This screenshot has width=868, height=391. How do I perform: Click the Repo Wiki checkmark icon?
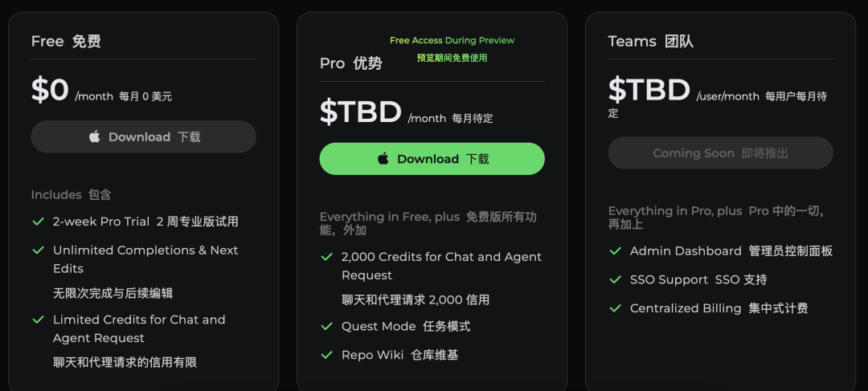(x=326, y=355)
